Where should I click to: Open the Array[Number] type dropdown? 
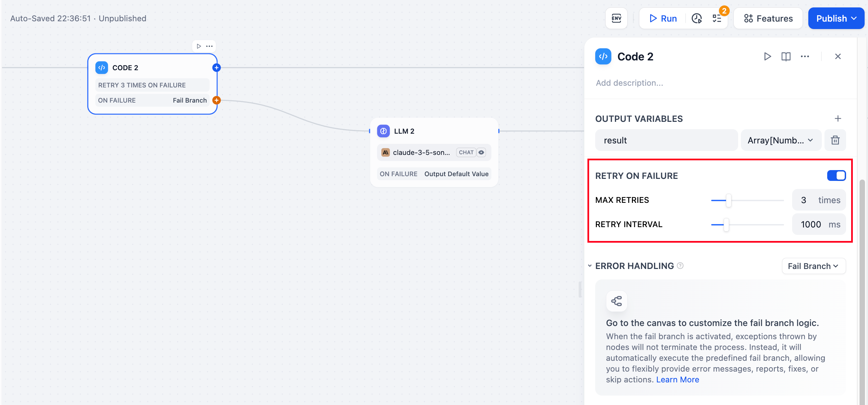[780, 140]
